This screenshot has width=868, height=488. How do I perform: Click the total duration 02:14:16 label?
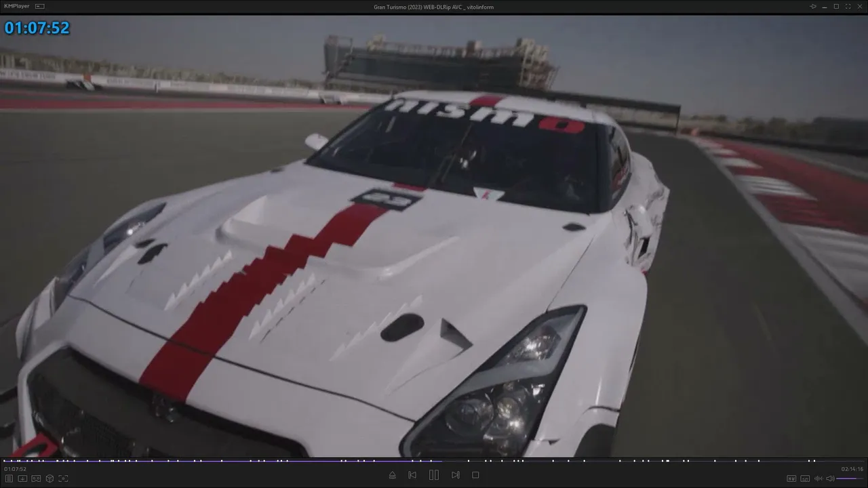(852, 469)
